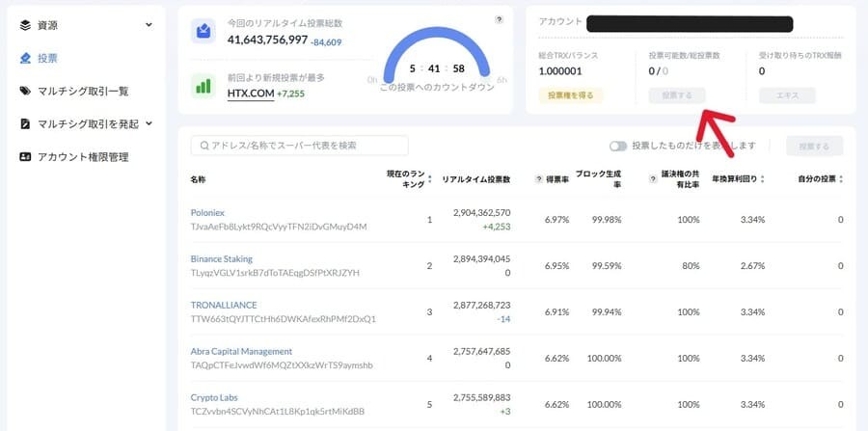Click Crypto Labs address starting TCZvvbn4SCVyNhCAt1L8

point(278,412)
